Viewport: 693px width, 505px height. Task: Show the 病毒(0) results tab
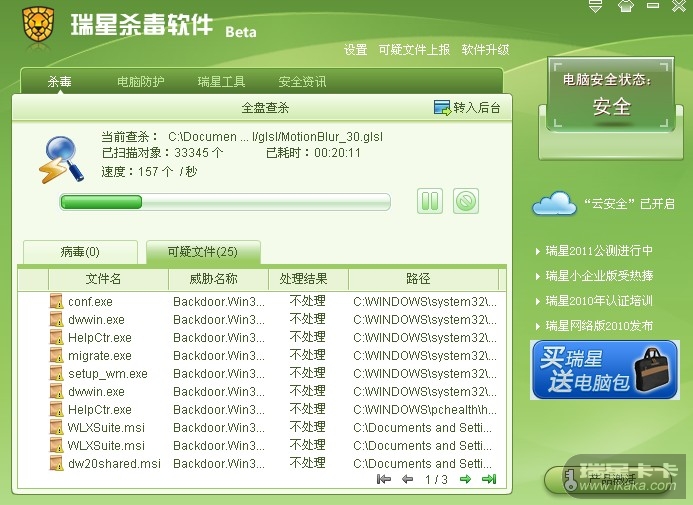pyautogui.click(x=80, y=252)
